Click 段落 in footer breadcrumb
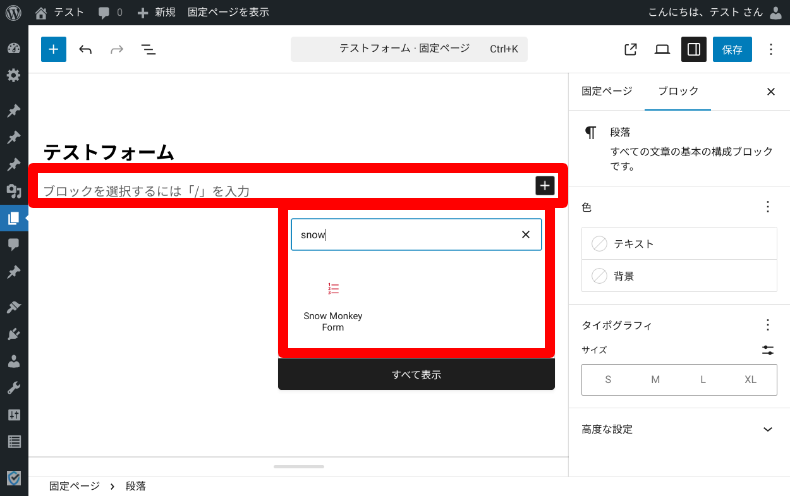 tap(136, 486)
